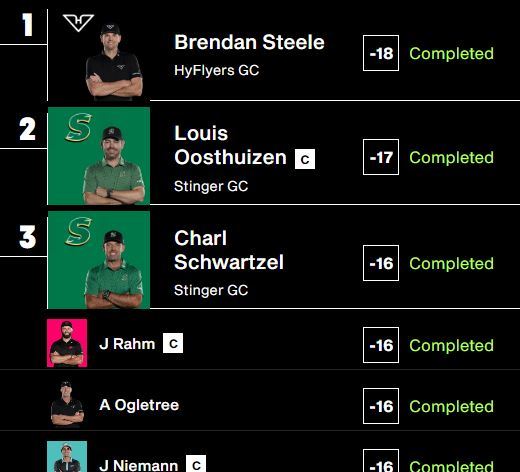The image size is (520, 472).
Task: Click the captain badge next to J Rahm
Action: coord(173,343)
